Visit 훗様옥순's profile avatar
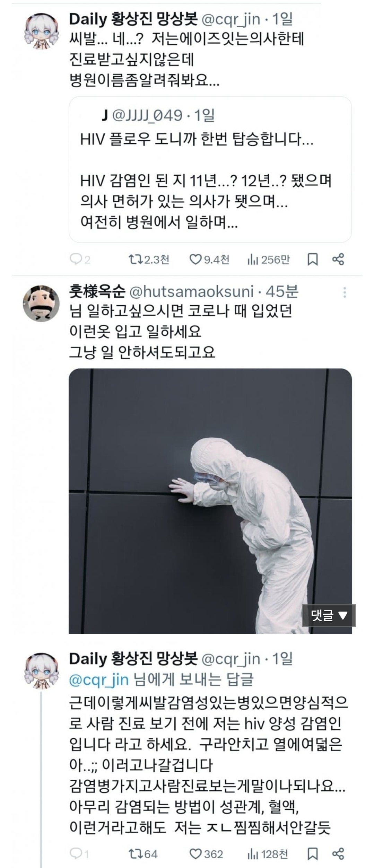374x868 pixels. (41, 303)
